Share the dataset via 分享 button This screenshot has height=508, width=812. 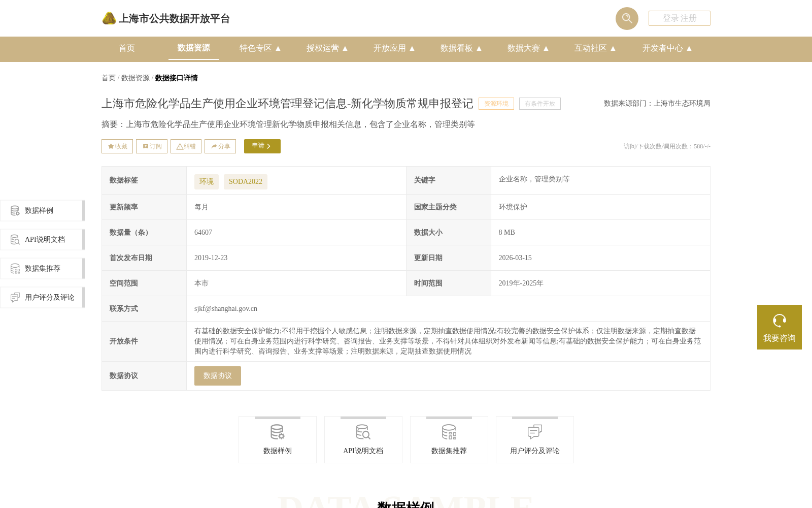(220, 146)
